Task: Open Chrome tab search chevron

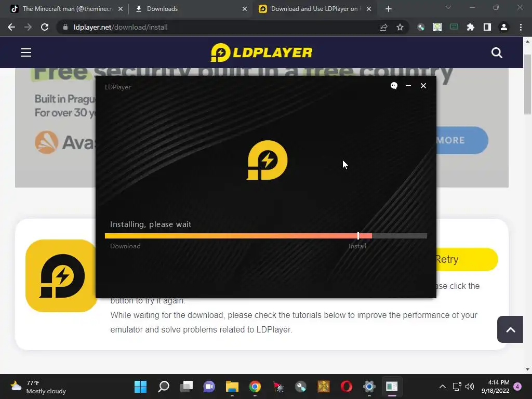Action: (448, 7)
